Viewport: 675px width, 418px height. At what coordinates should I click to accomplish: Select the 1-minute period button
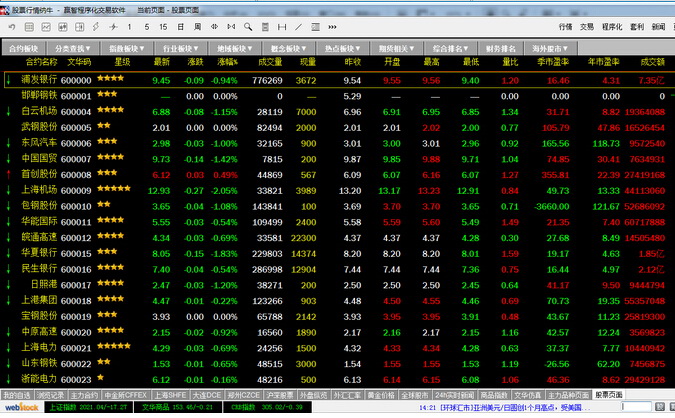(x=129, y=27)
